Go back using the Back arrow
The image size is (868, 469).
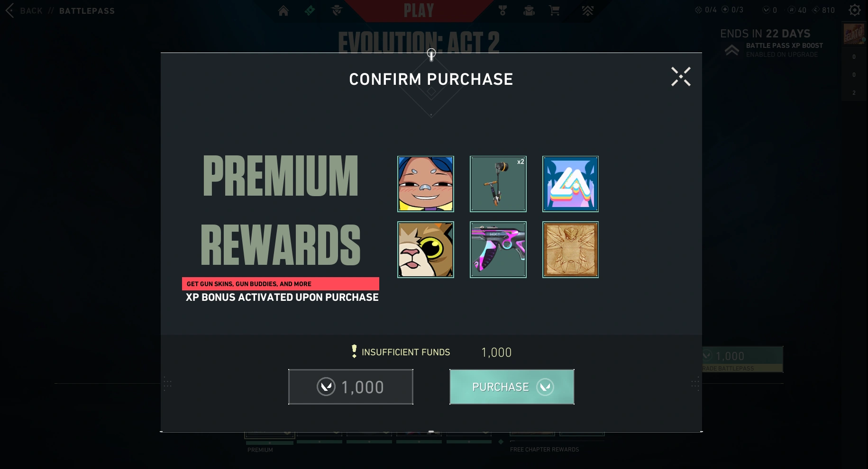pyautogui.click(x=10, y=10)
